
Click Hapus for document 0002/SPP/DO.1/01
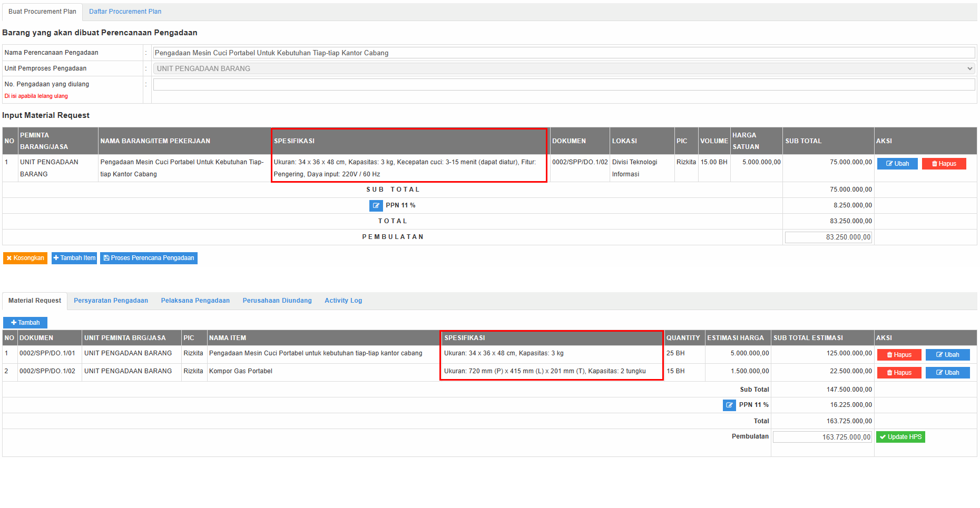coord(899,355)
